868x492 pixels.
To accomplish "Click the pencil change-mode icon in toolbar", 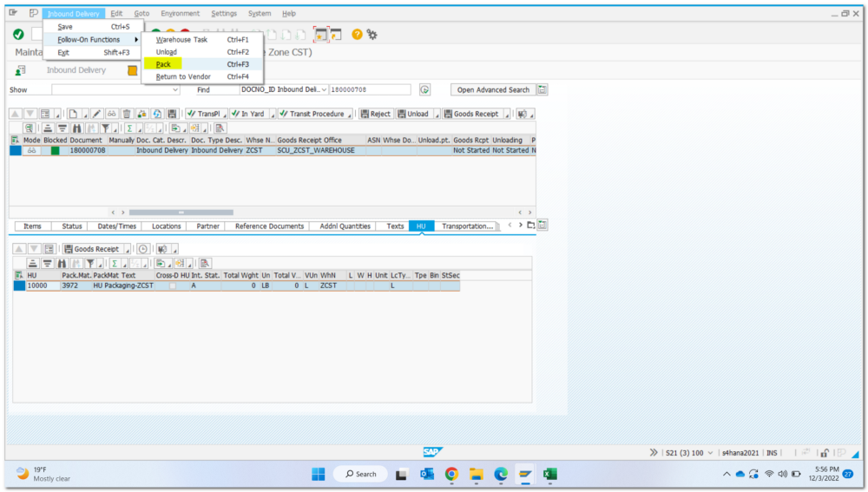I will point(97,114).
